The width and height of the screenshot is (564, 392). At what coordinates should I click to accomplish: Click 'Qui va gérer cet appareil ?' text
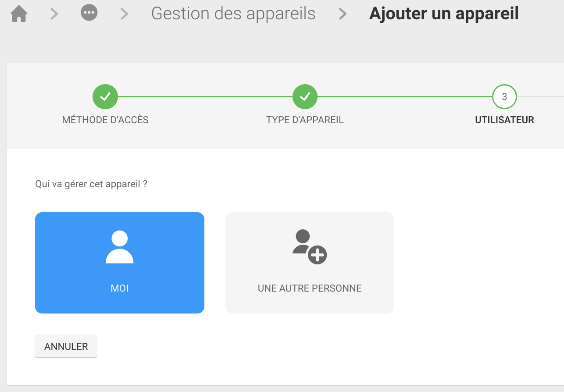click(91, 184)
